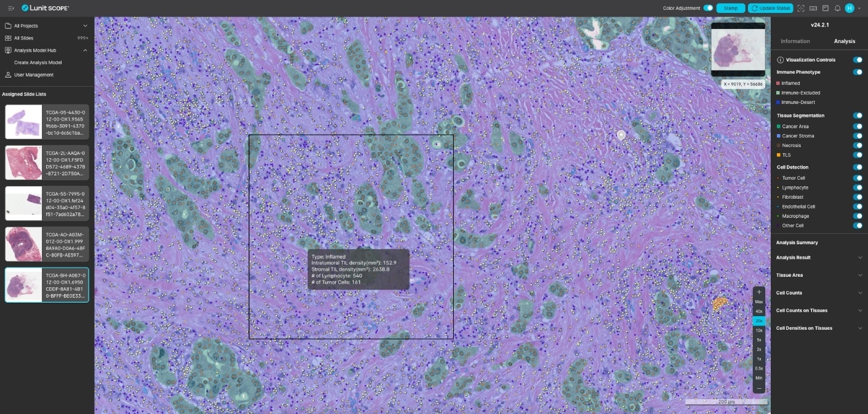Screen dimensions: 868x414
Task: Click the Stamp button
Action: point(730,8)
